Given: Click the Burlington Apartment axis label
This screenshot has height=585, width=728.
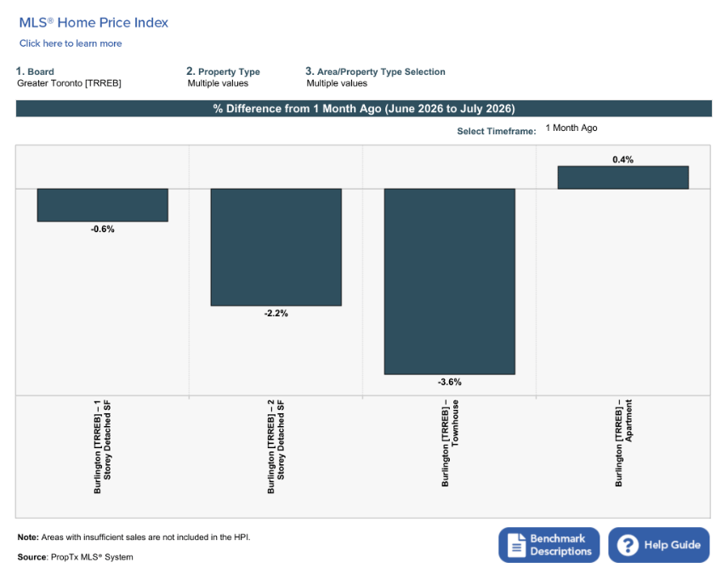Looking at the screenshot, I should 623,443.
